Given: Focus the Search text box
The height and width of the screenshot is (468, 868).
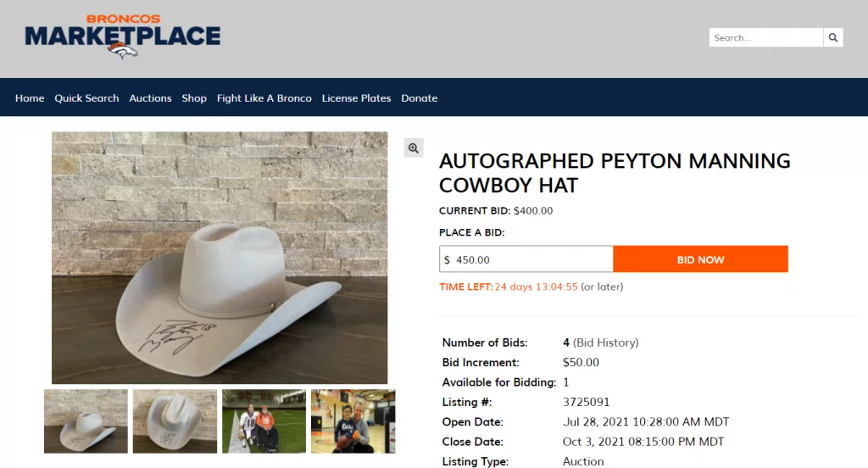Looking at the screenshot, I should point(766,37).
